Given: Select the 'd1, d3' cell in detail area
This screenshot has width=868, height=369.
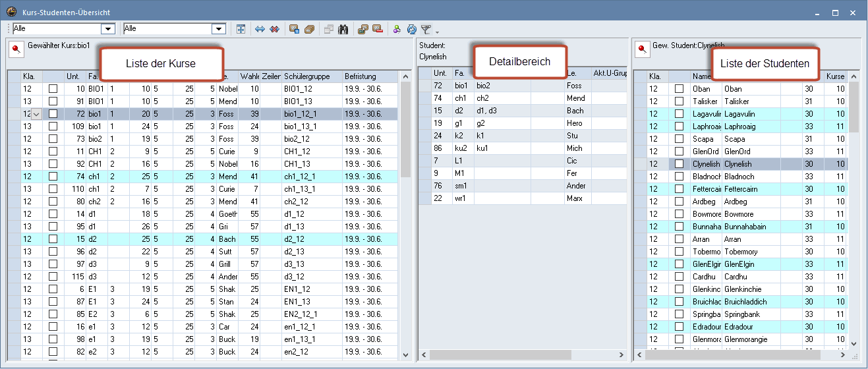Looking at the screenshot, I should (x=502, y=111).
